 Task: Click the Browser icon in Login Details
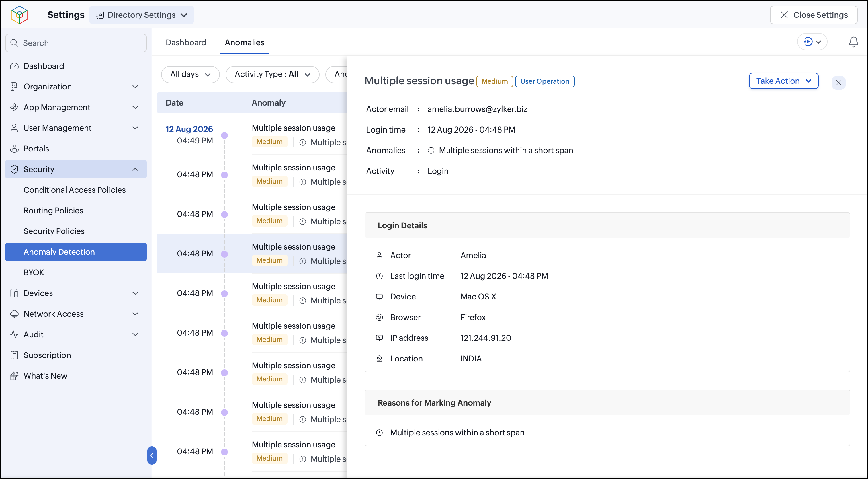(x=380, y=318)
